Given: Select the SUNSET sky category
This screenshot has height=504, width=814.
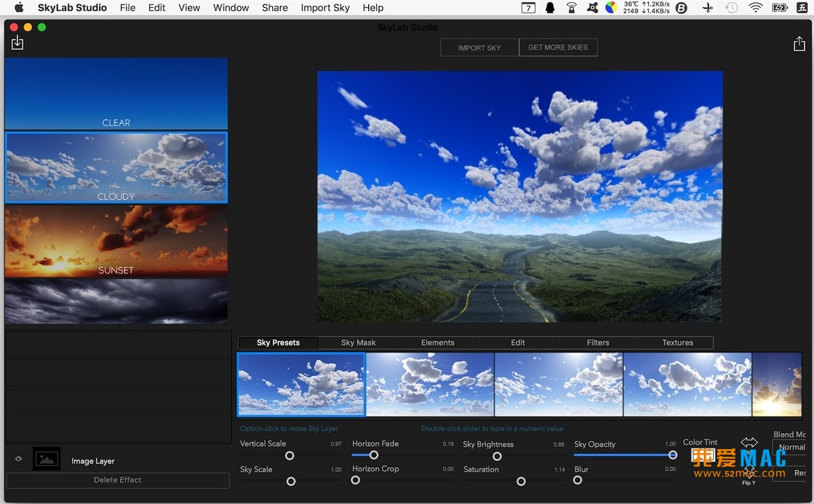Looking at the screenshot, I should pyautogui.click(x=116, y=241).
